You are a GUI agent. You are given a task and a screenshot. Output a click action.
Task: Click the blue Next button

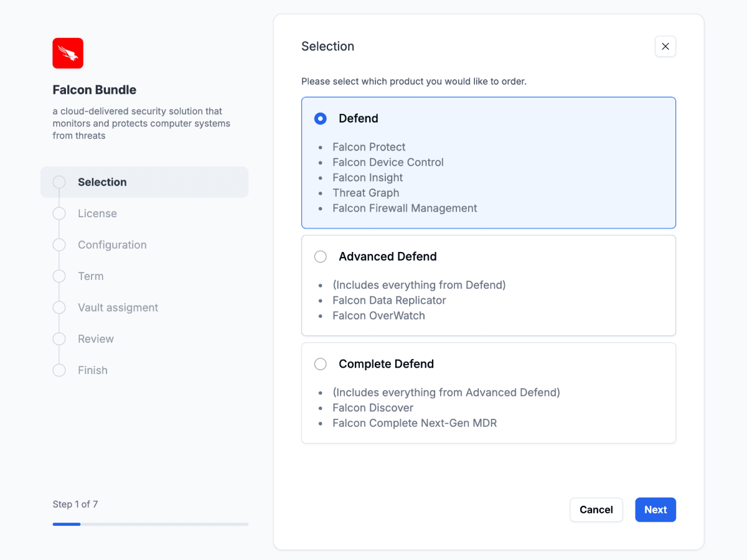(x=655, y=510)
